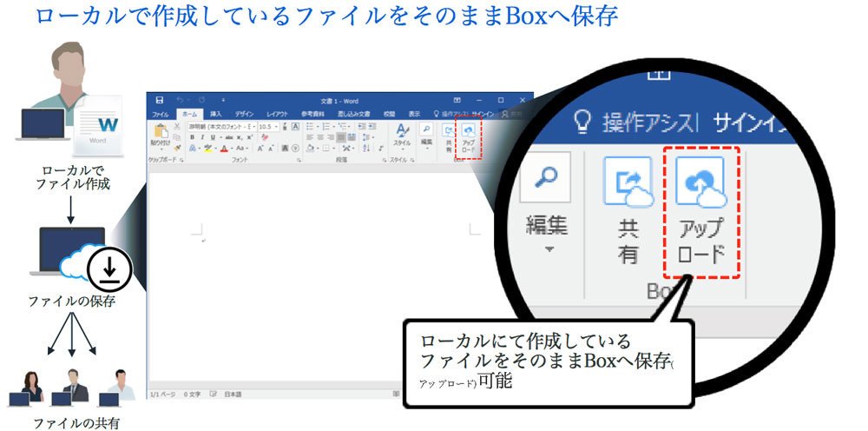Switch to the 差し込み文書 tab
This screenshot has height=431, width=868.
click(353, 114)
